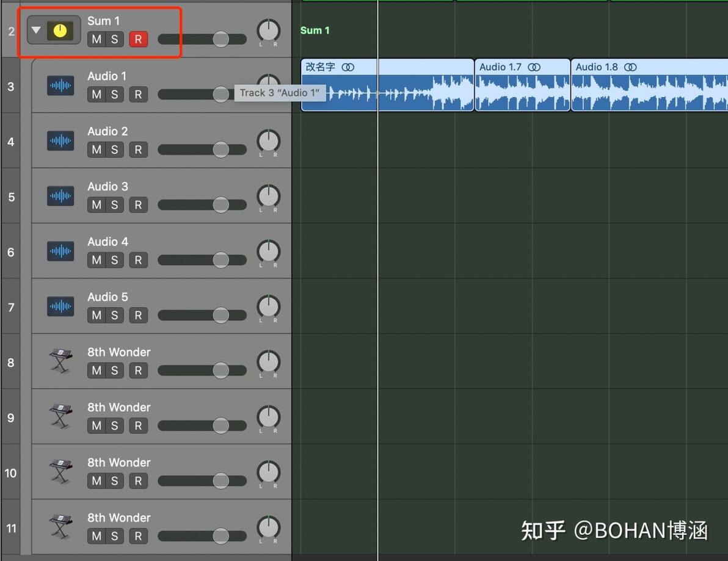This screenshot has width=728, height=561.
Task: Click keyboard icon of track 8 8th Wonder
Action: [61, 361]
